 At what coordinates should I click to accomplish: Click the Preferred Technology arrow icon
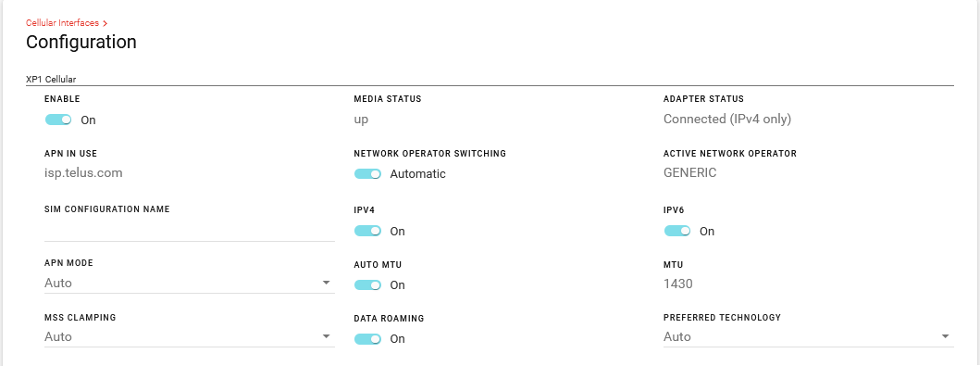click(x=946, y=336)
